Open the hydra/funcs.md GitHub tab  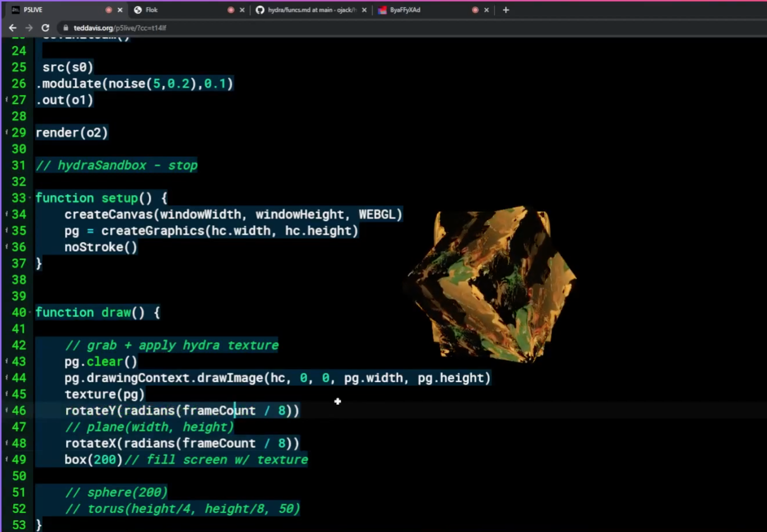coord(311,10)
